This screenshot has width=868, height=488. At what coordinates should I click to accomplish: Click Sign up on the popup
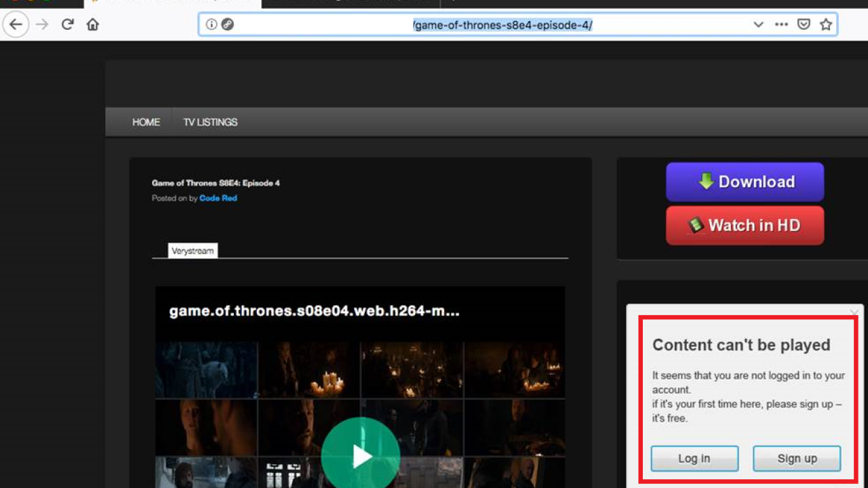797,459
